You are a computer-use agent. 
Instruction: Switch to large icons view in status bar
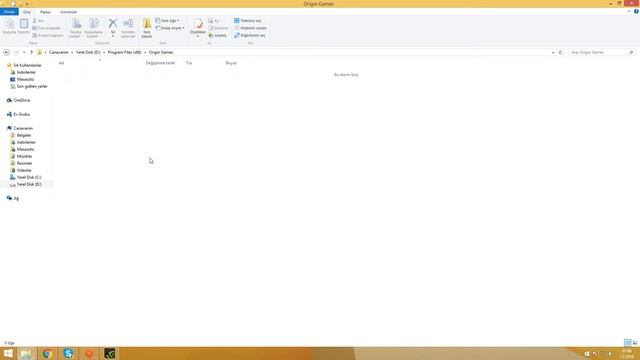[x=635, y=342]
